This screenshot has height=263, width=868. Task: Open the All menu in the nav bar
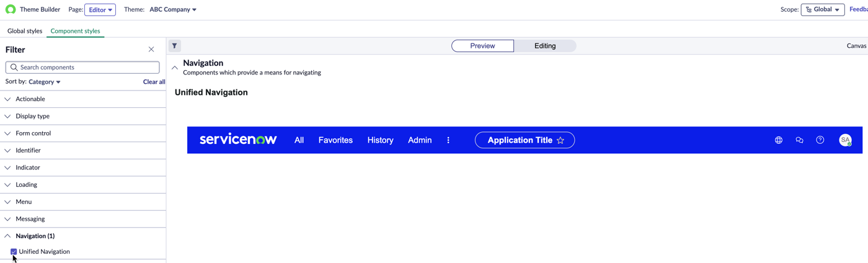tap(299, 140)
